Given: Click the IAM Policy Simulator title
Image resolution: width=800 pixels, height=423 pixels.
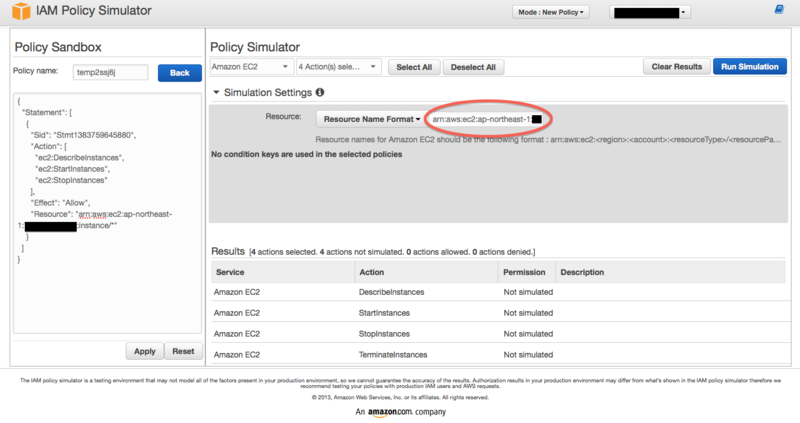Looking at the screenshot, I should [93, 11].
